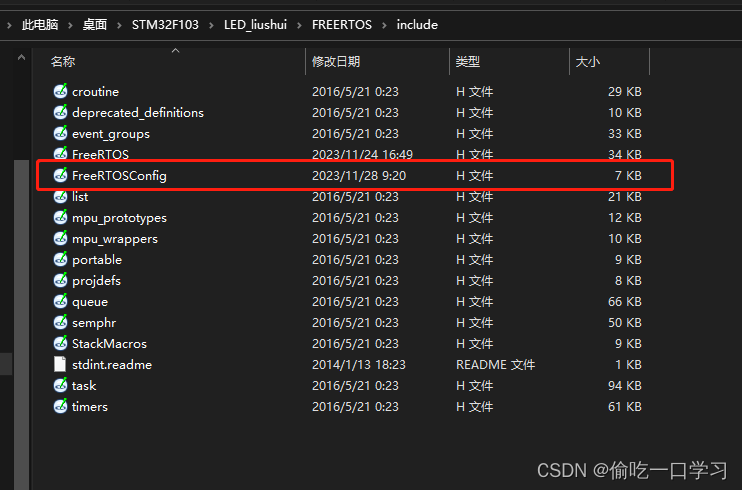Expand chevron after LED_liushui in breadcrumb
This screenshot has height=490, width=742.
[299, 25]
